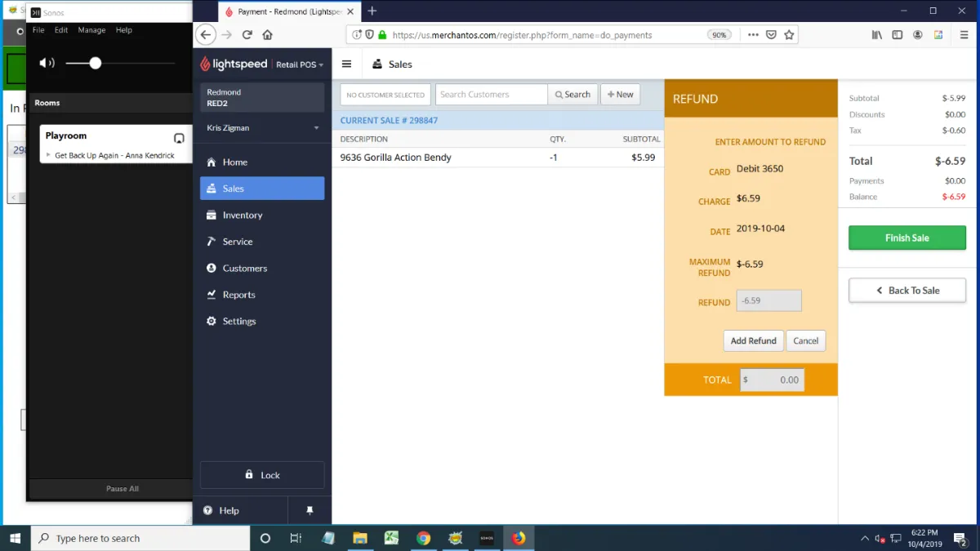Open Sales in Lightspeed sidebar
The height and width of the screenshot is (551, 980).
[x=262, y=189]
